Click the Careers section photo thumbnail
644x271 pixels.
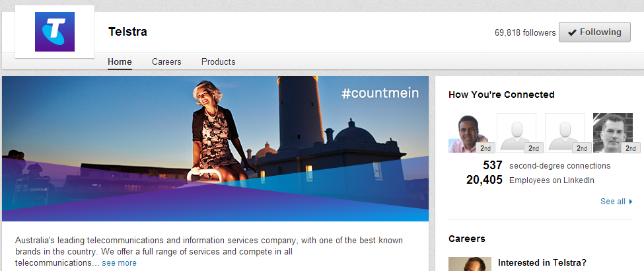(470, 264)
